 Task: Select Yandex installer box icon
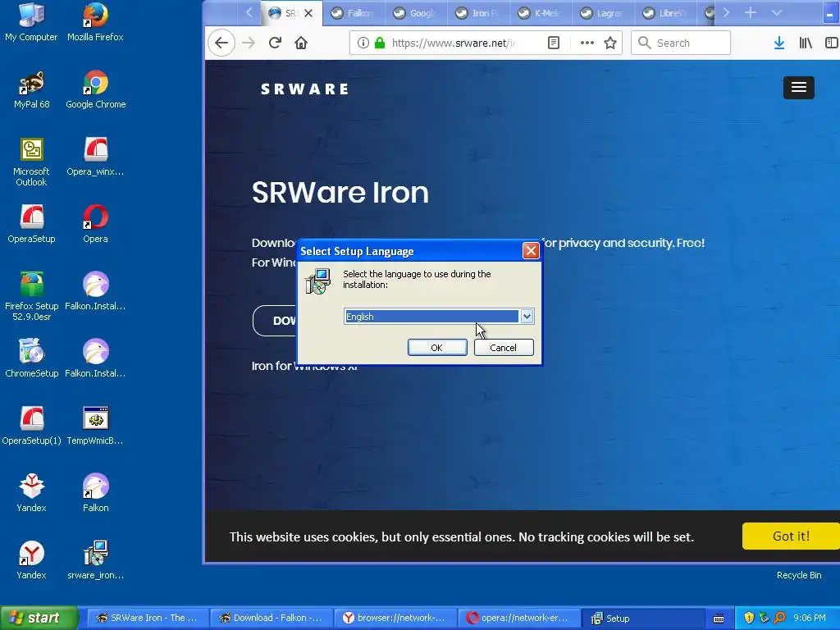click(x=31, y=492)
